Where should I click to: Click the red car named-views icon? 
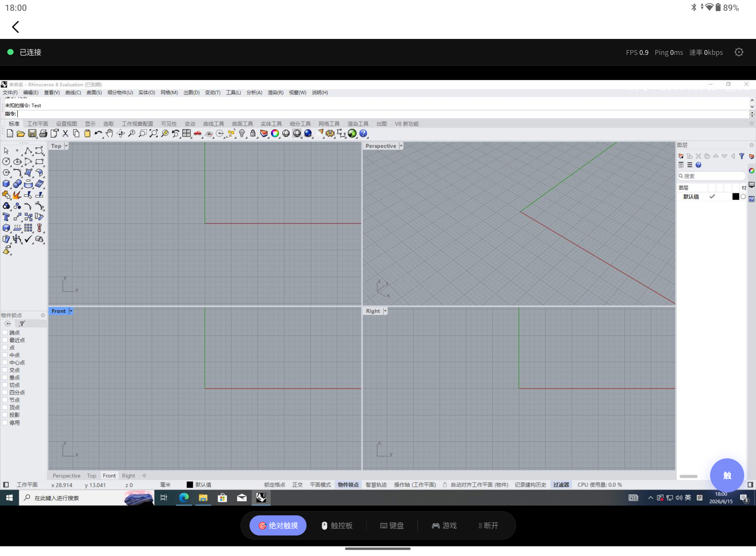coord(198,133)
